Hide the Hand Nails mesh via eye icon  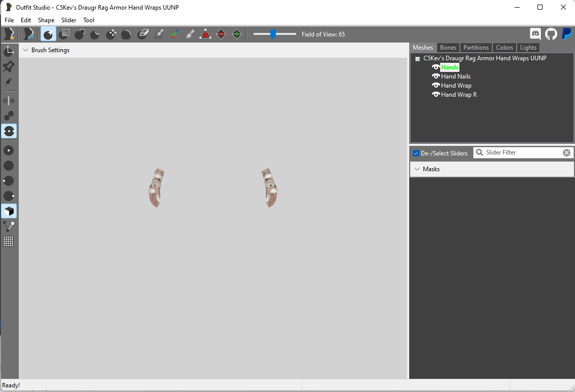[x=436, y=76]
